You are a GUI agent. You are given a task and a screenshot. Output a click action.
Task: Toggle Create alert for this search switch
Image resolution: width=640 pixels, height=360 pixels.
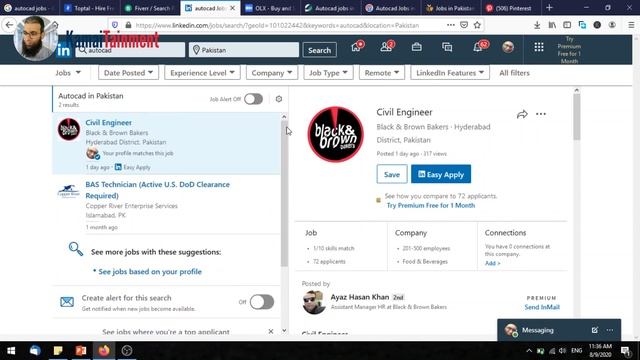point(262,302)
